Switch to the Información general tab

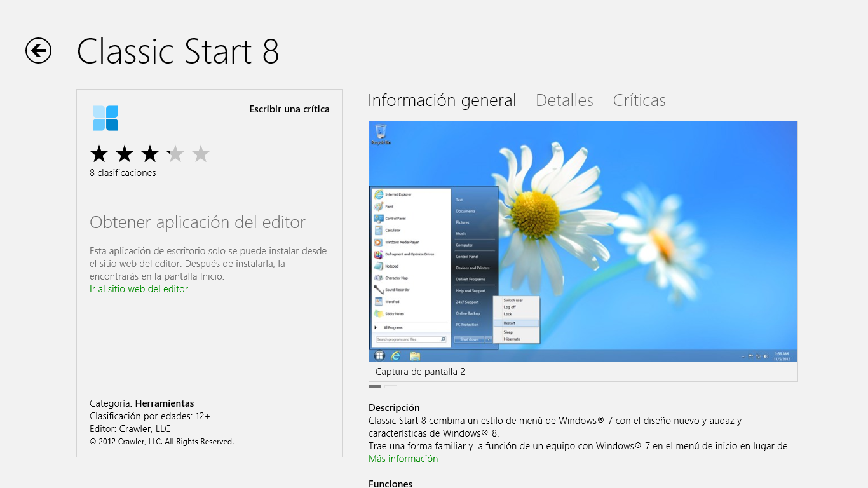tap(442, 100)
